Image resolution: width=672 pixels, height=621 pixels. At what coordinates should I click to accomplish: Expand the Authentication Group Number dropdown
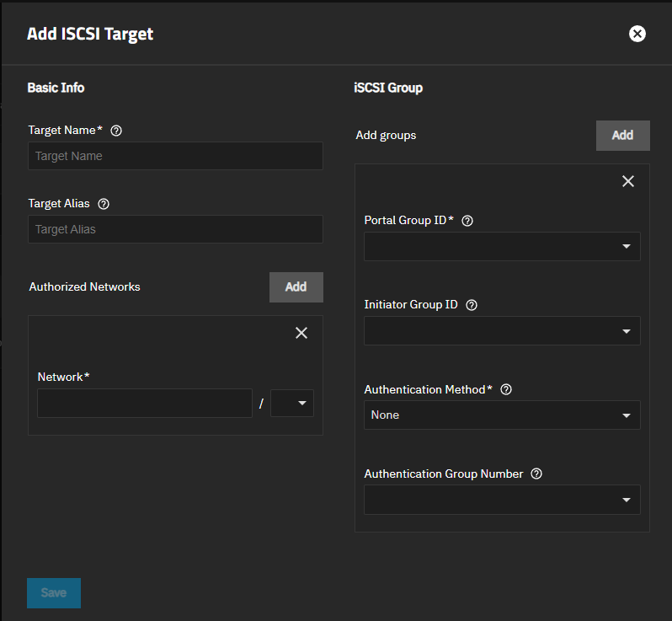click(x=502, y=500)
